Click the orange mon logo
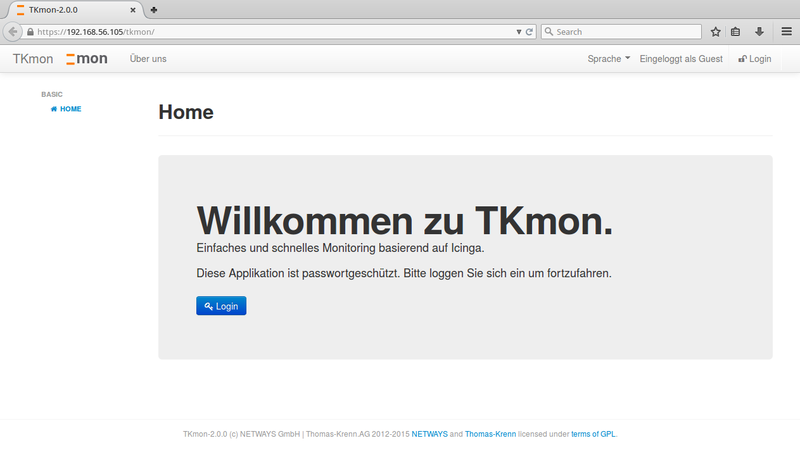Image resolution: width=800 pixels, height=457 pixels. pyautogui.click(x=87, y=59)
